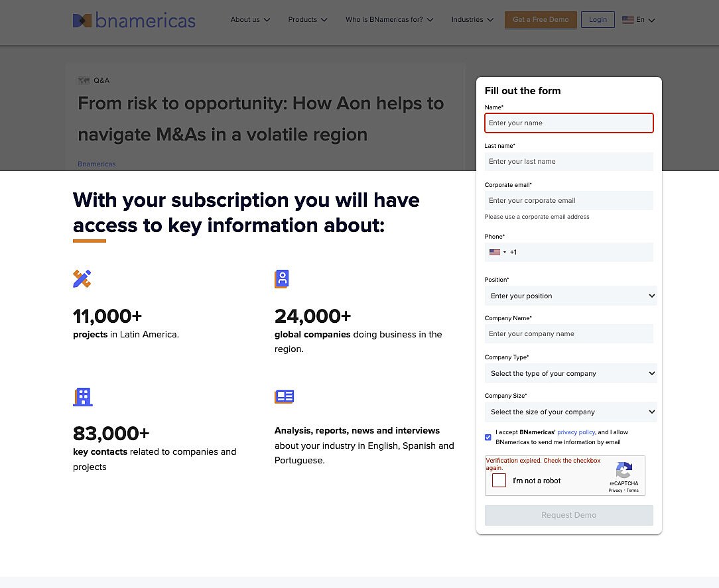719x588 pixels.
Task: Open the language selector En
Action: [x=639, y=20]
